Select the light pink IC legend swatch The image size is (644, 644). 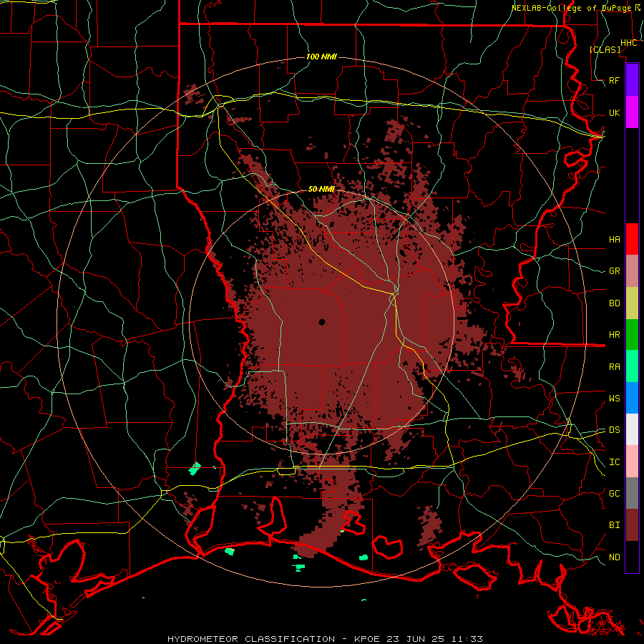pos(632,462)
